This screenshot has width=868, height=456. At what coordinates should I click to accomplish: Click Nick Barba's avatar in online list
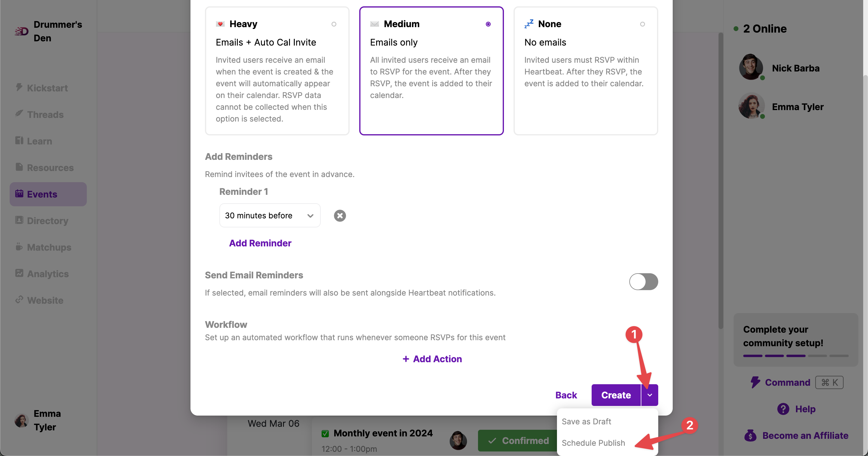tap(751, 67)
